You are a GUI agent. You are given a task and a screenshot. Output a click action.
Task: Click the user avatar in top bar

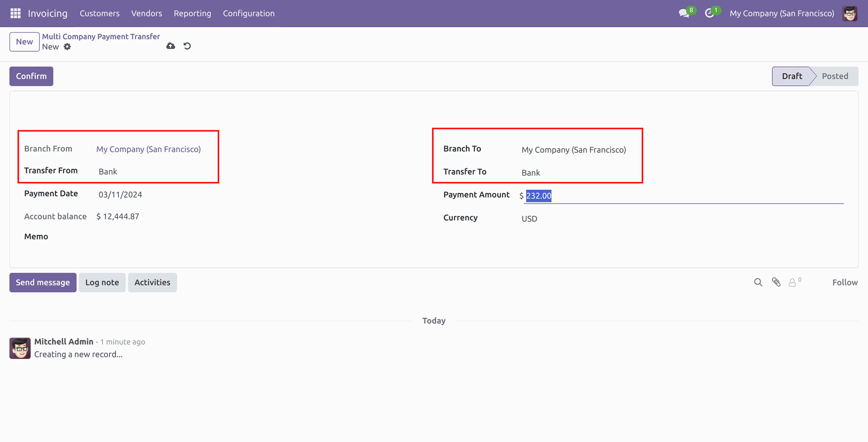pos(849,14)
